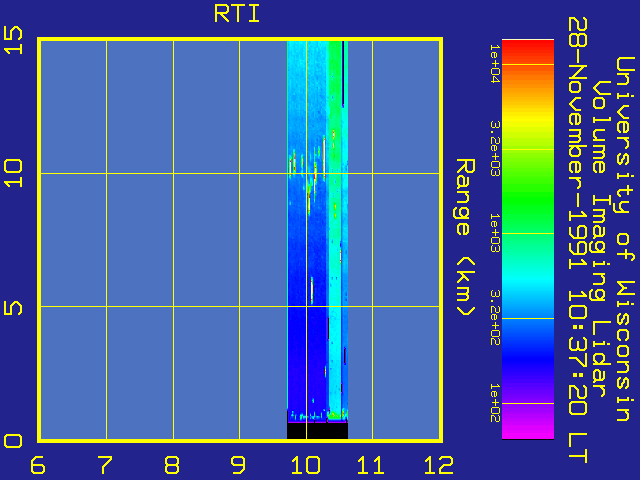
Task: Click the x-axis label 7
Action: tap(104, 465)
